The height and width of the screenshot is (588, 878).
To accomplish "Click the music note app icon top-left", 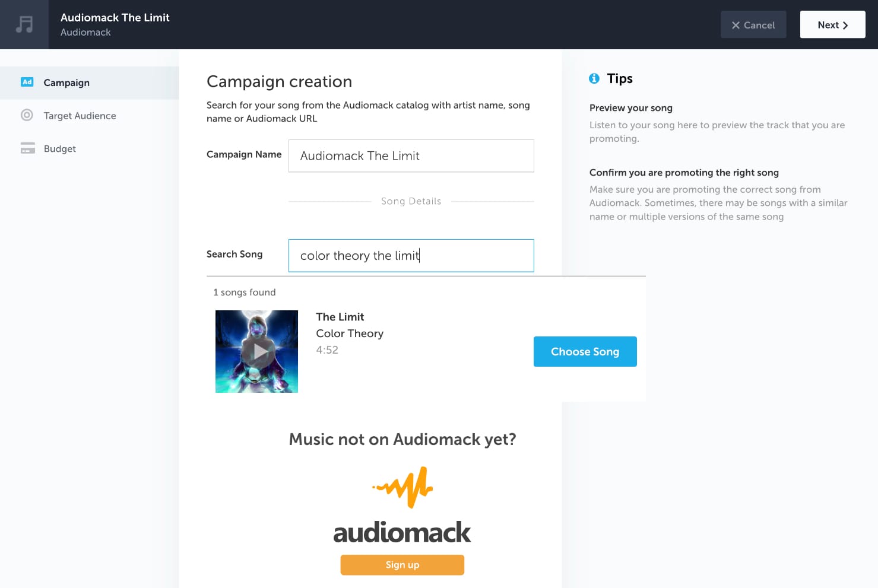I will click(x=24, y=24).
